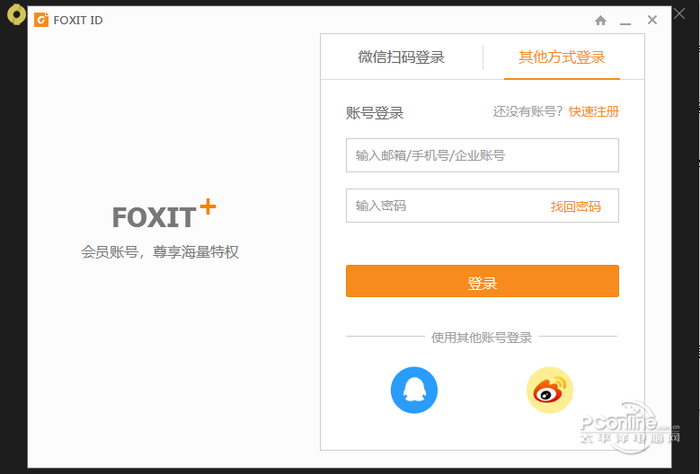Click the large FOXIT+ logo
The width and height of the screenshot is (700, 474).
click(x=163, y=214)
